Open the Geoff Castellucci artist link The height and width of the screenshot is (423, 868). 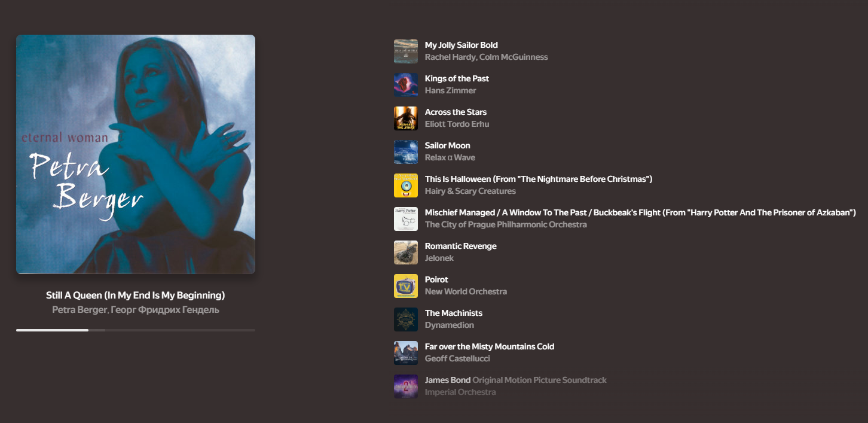tap(457, 359)
